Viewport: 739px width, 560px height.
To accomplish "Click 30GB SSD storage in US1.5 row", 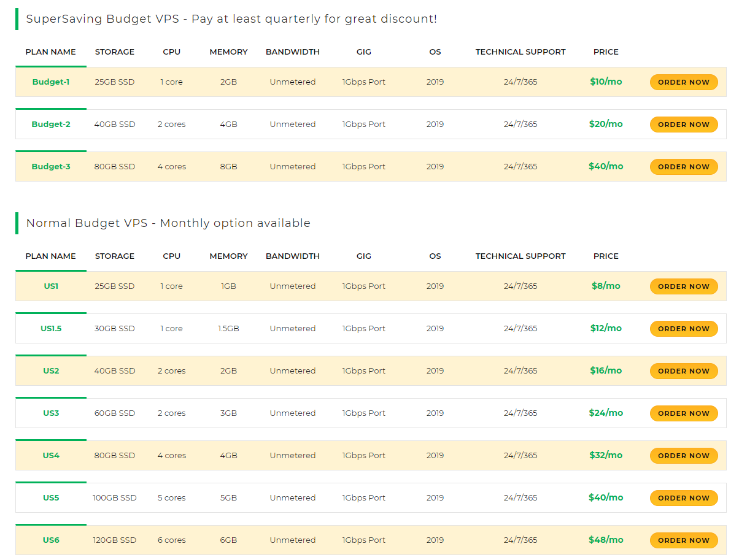I will (115, 328).
